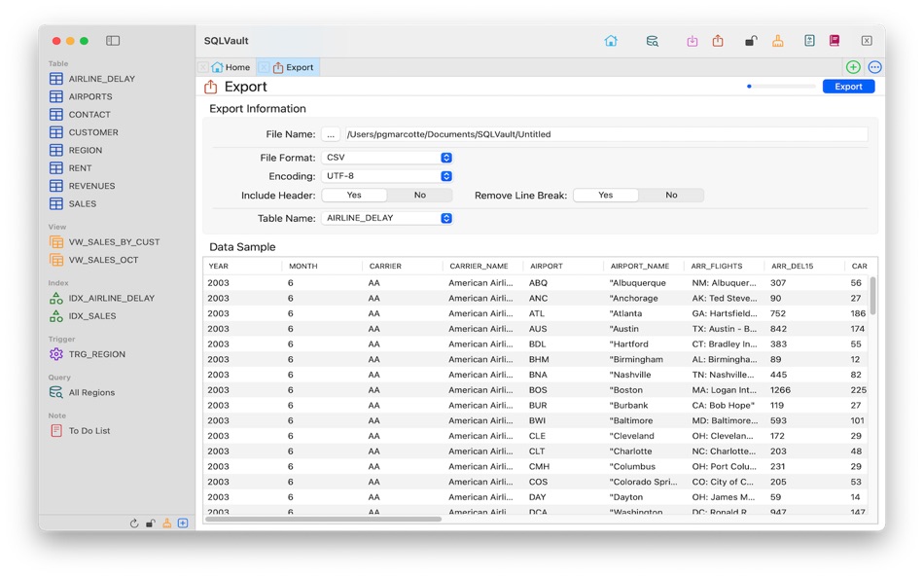Click the Home icon in the top toolbar
Screen dimensions: 924x578
click(x=611, y=41)
